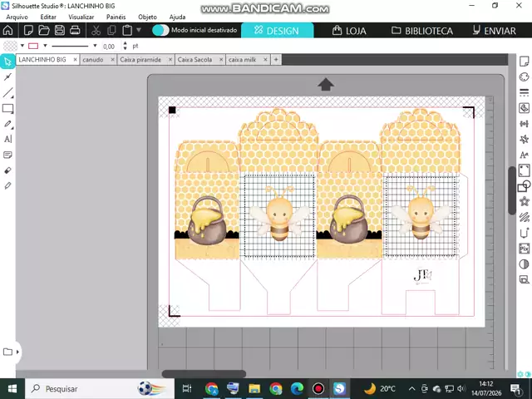Viewport: 532px width, 399px height.
Task: Go to the DESIGN section
Action: (277, 31)
